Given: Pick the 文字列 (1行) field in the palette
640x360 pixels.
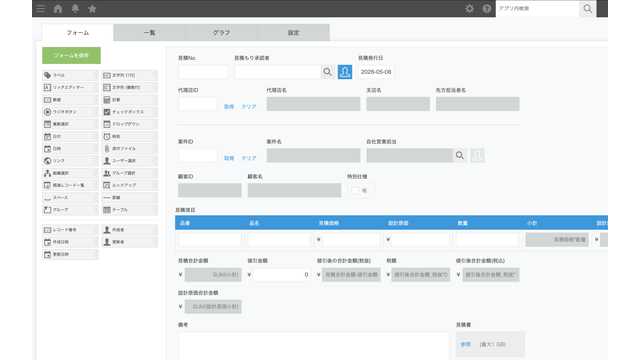Looking at the screenshot, I should click(x=129, y=75).
